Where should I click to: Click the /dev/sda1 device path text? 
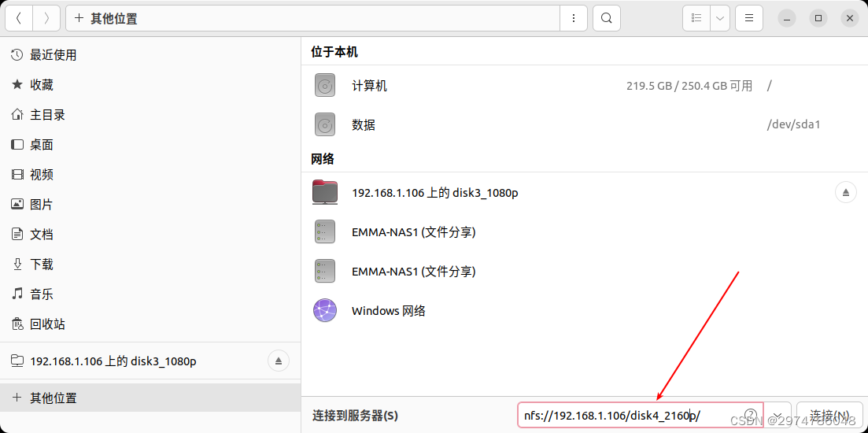pos(793,124)
